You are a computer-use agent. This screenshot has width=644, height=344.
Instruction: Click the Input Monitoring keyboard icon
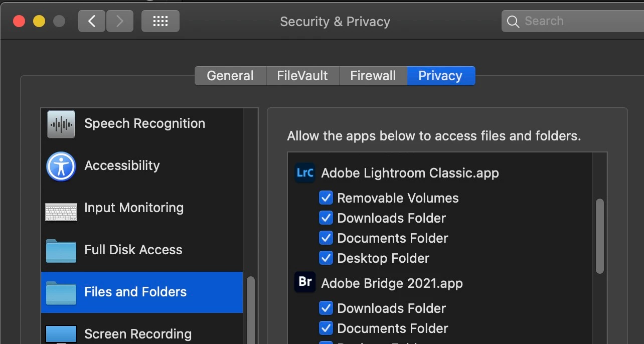(x=61, y=212)
